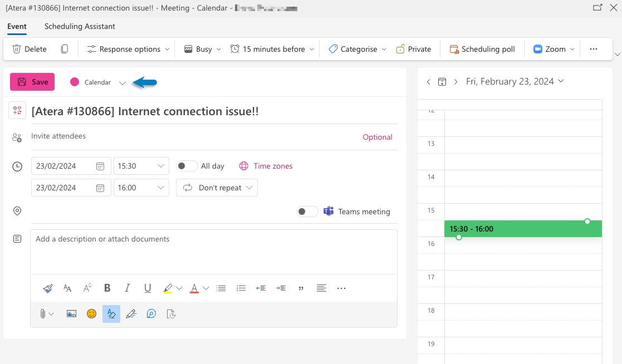Save the event
Screen dimensions: 622x364
32,82
